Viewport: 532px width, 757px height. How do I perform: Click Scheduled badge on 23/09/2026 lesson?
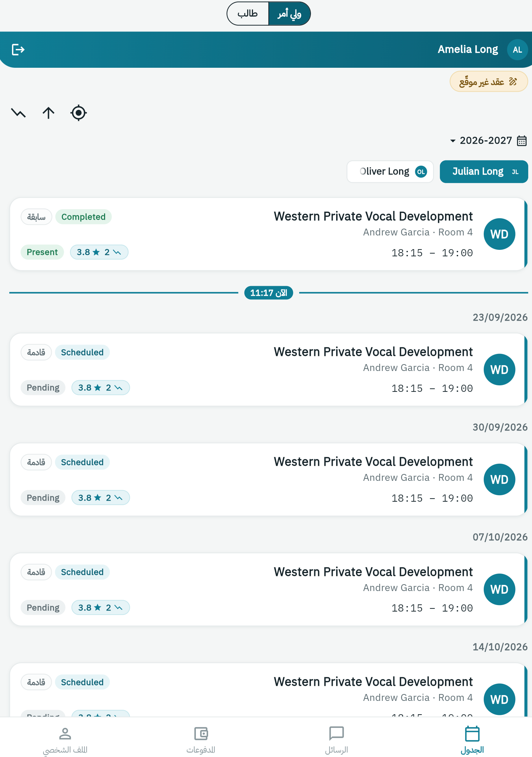coord(82,352)
